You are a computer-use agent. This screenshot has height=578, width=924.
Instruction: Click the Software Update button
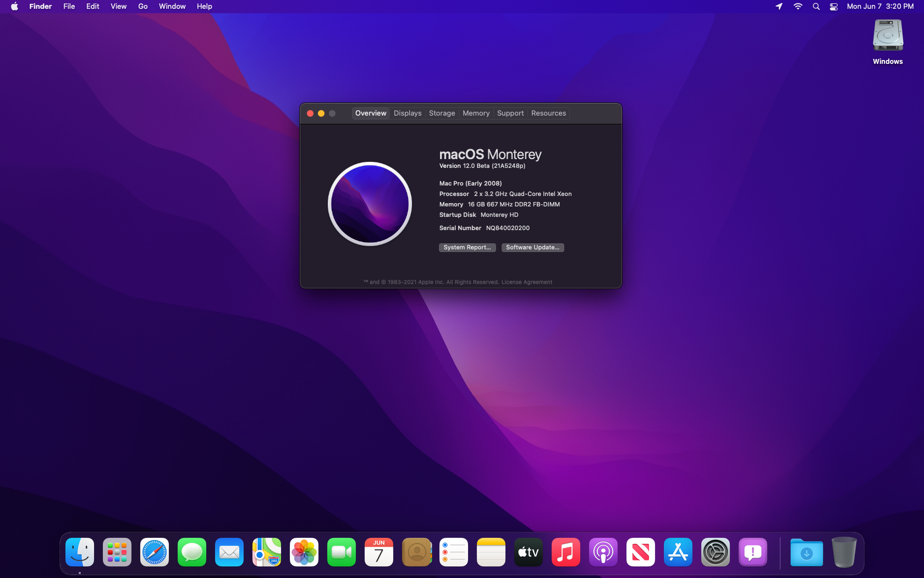(x=532, y=248)
